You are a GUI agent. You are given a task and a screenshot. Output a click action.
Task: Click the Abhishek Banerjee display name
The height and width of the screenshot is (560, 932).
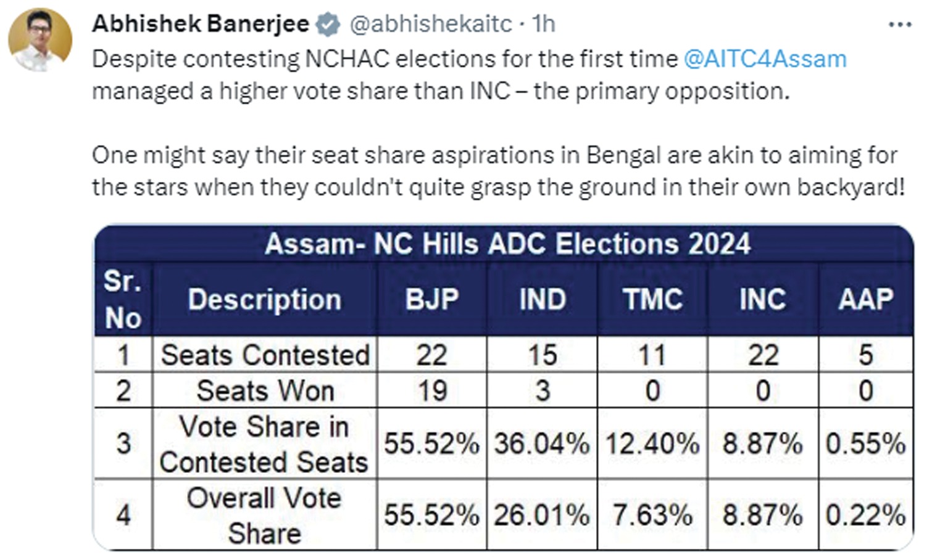pos(201,24)
